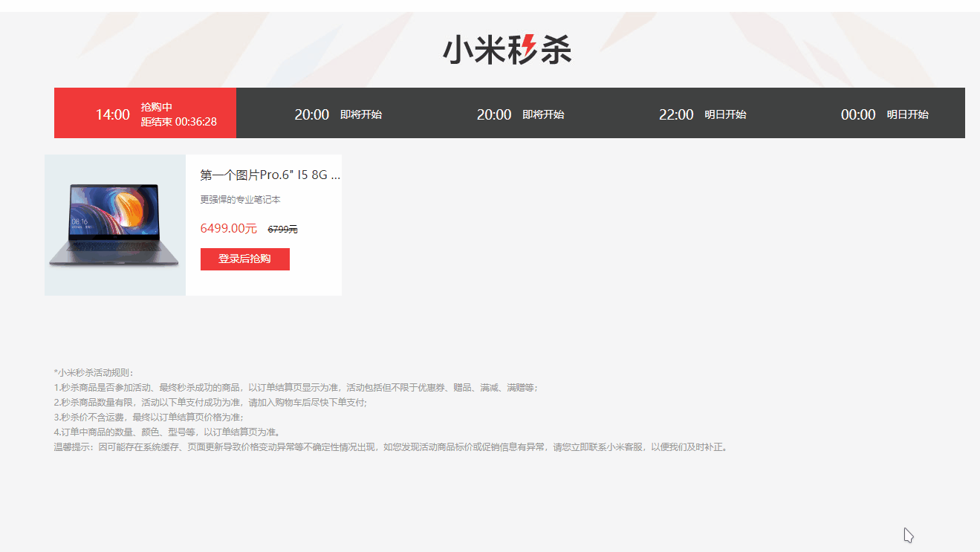The image size is (980, 552).
Task: Click the subtitle 更强悍的专业笔记本
Action: pos(241,199)
